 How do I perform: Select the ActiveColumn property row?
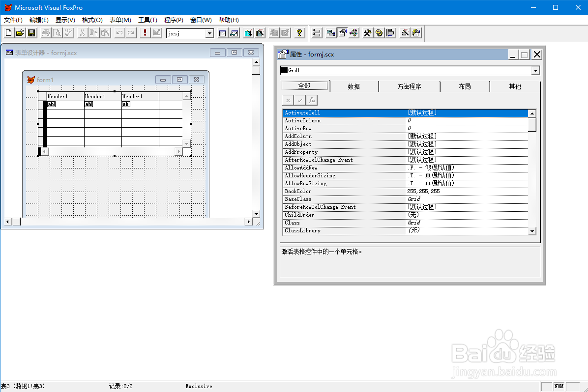point(406,121)
